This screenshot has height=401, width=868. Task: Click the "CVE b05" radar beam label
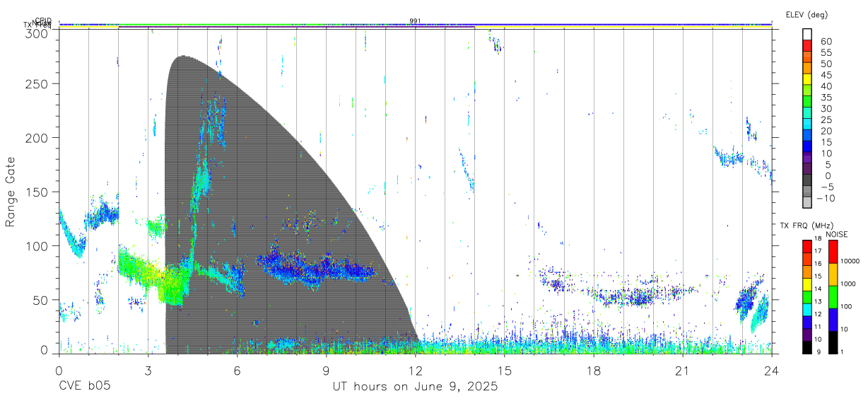coord(84,387)
